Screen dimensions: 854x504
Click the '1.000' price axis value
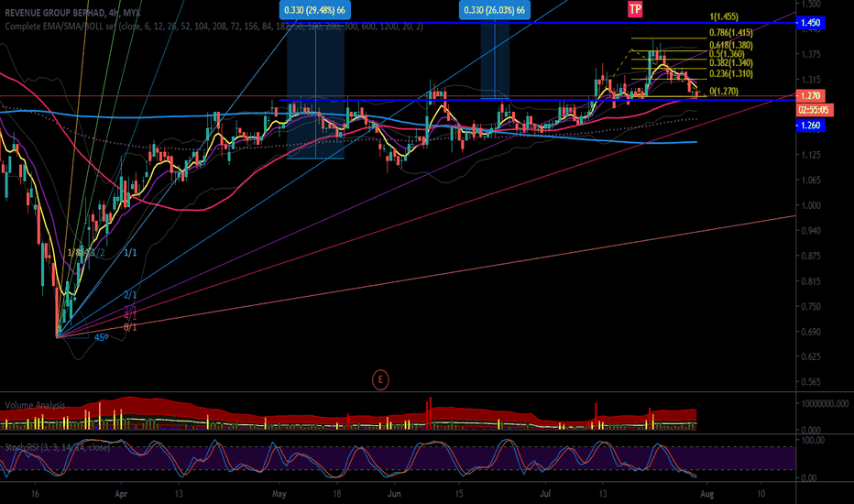point(811,205)
